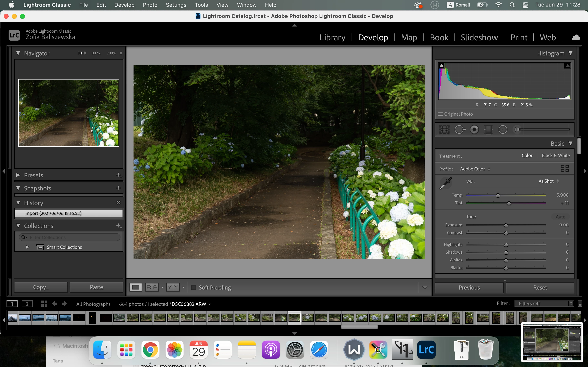Enable the Soft Proofing checkbox
Screen dimensions: 588x367
coord(194,287)
